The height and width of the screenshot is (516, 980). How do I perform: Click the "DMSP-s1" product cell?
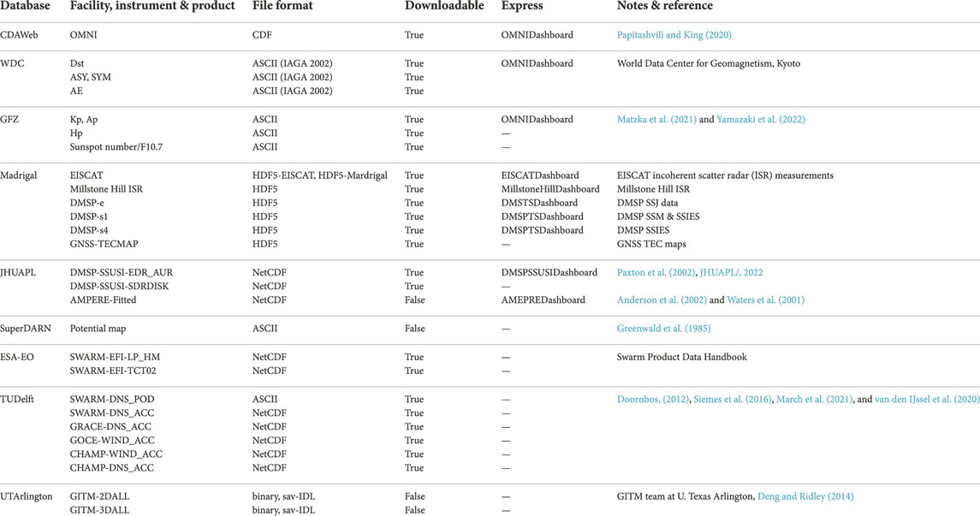click(89, 216)
